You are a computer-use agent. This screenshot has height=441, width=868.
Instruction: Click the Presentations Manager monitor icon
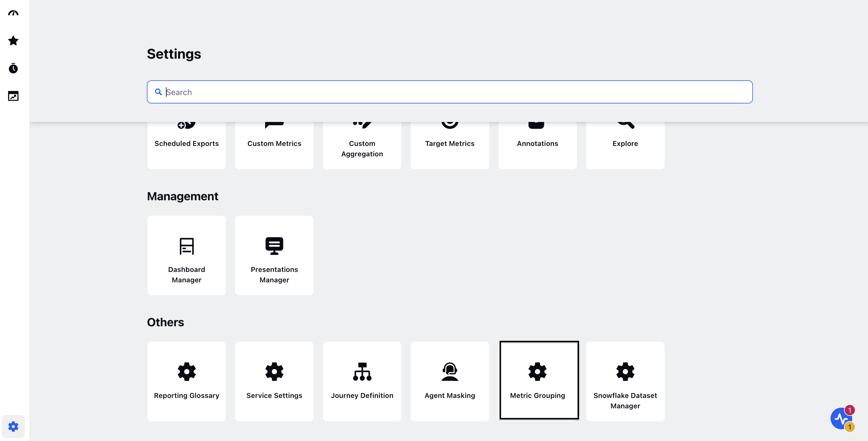click(x=274, y=246)
